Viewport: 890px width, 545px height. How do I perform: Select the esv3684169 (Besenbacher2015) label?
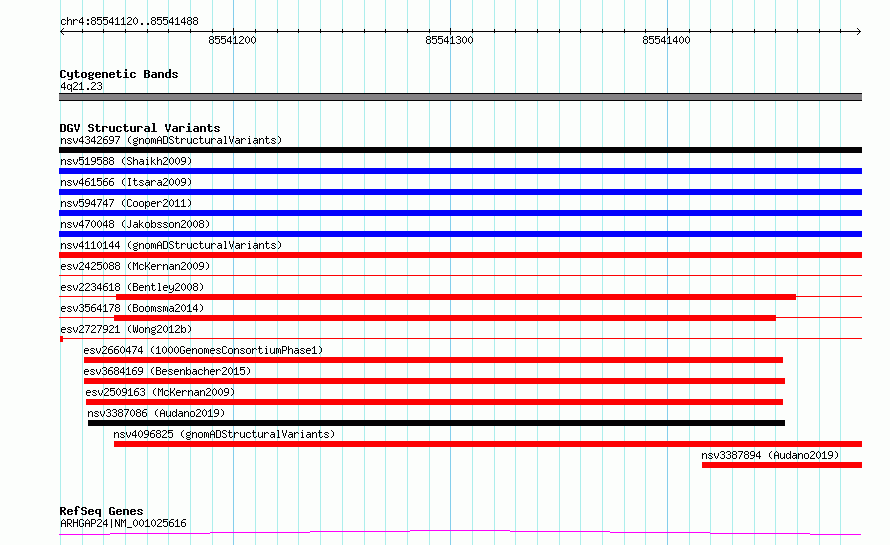[x=167, y=371]
